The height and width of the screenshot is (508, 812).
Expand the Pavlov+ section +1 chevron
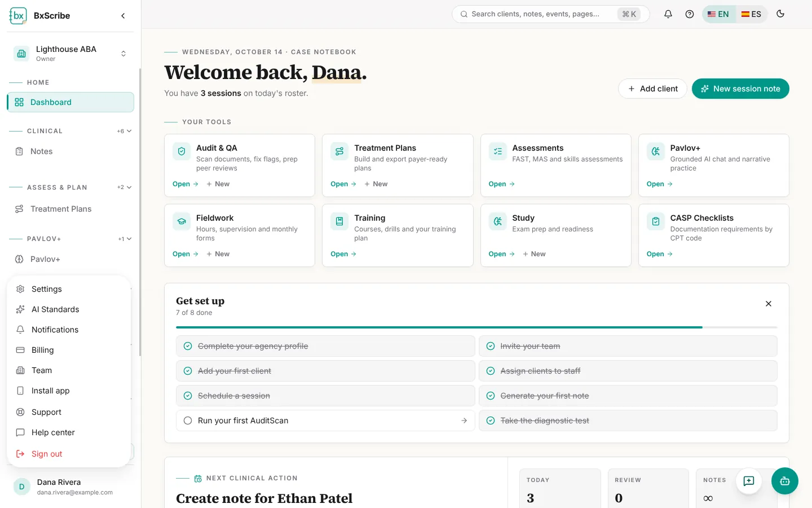(x=125, y=239)
